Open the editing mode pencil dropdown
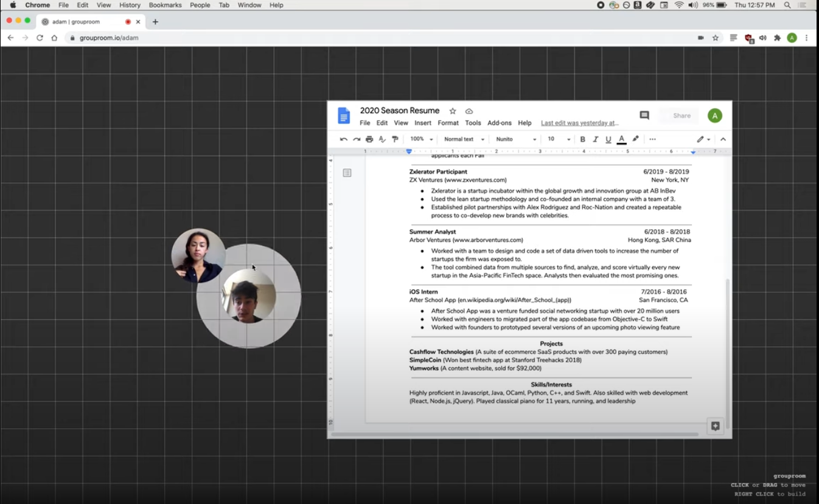This screenshot has height=504, width=819. point(703,139)
